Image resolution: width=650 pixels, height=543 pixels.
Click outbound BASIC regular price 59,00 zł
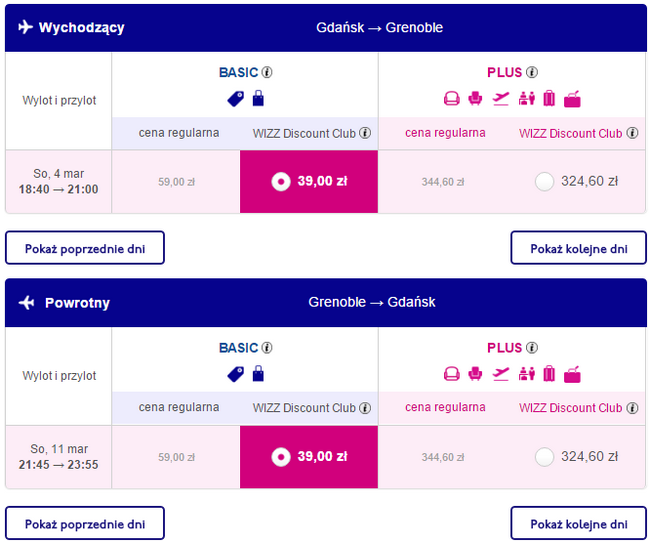pyautogui.click(x=176, y=182)
